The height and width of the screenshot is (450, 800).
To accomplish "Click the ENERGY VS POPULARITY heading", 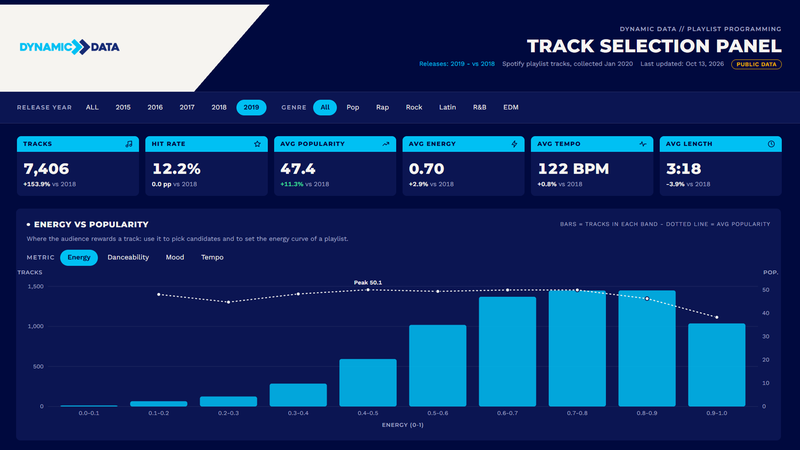I will 91,224.
